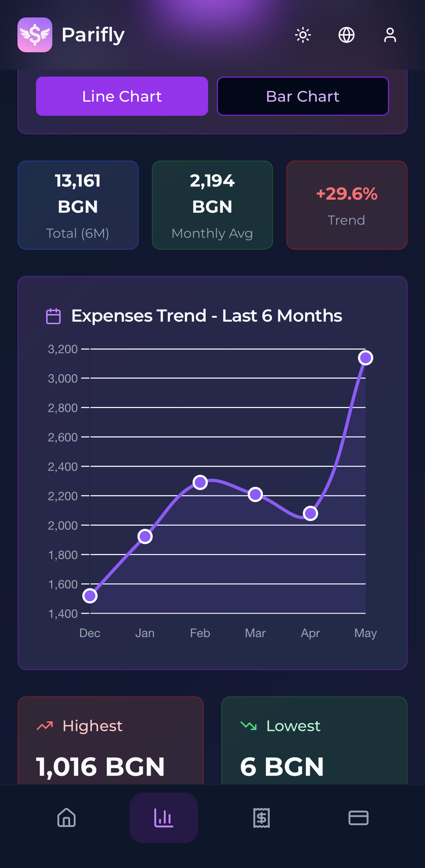
Task: Open the theme brightness settings via sun icon
Action: coord(303,35)
